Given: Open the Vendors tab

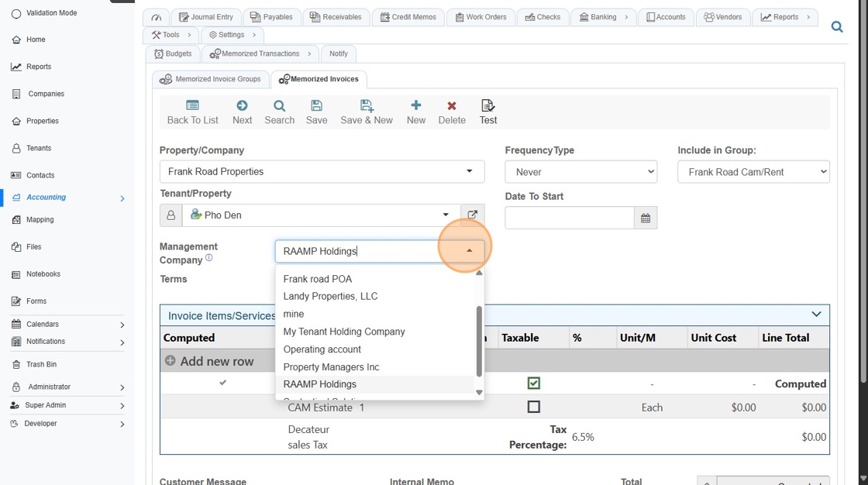Looking at the screenshot, I should pyautogui.click(x=723, y=17).
